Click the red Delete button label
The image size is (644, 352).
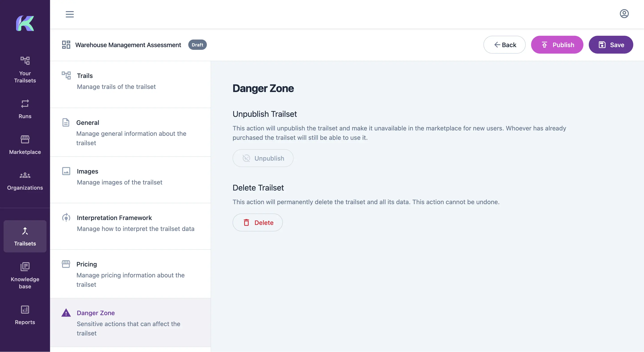coord(264,222)
